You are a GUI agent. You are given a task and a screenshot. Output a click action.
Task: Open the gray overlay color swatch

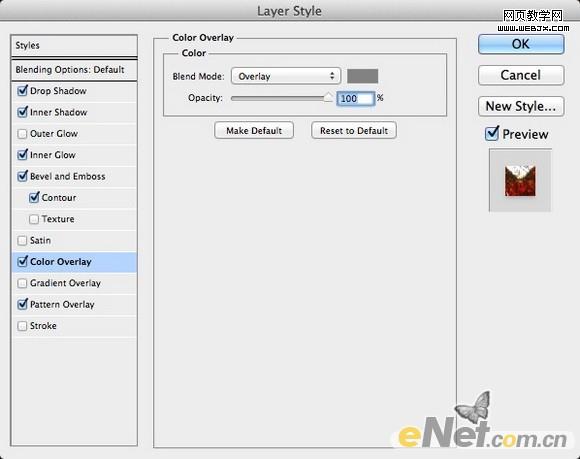click(362, 76)
